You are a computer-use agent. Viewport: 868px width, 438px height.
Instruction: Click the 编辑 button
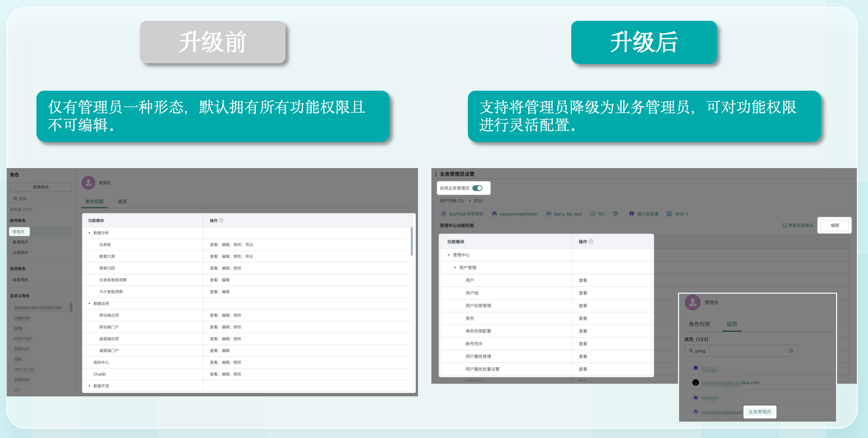pos(835,225)
